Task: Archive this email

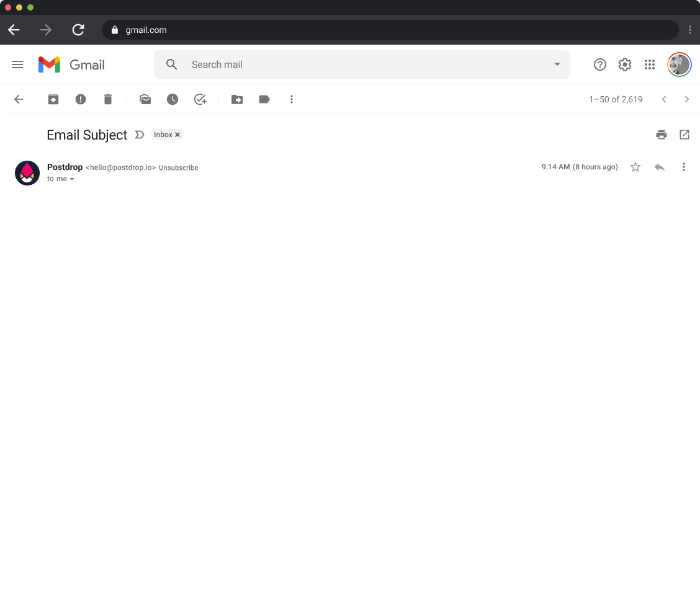Action: (x=53, y=99)
